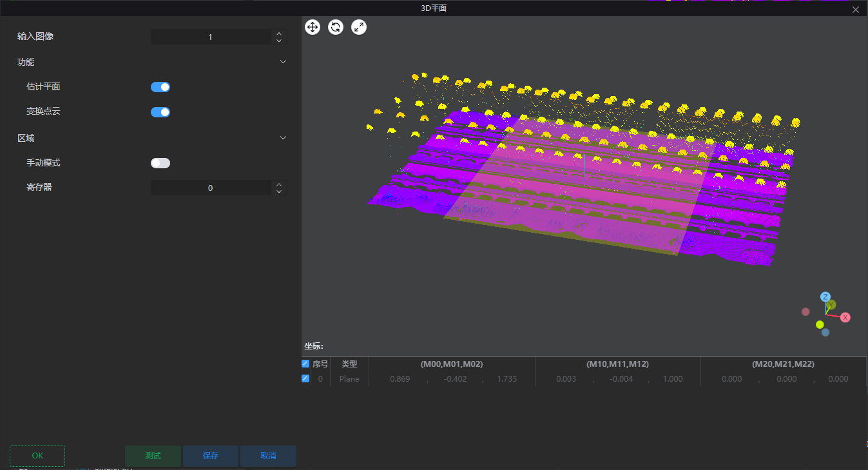Select the Plane type cell

coord(349,379)
